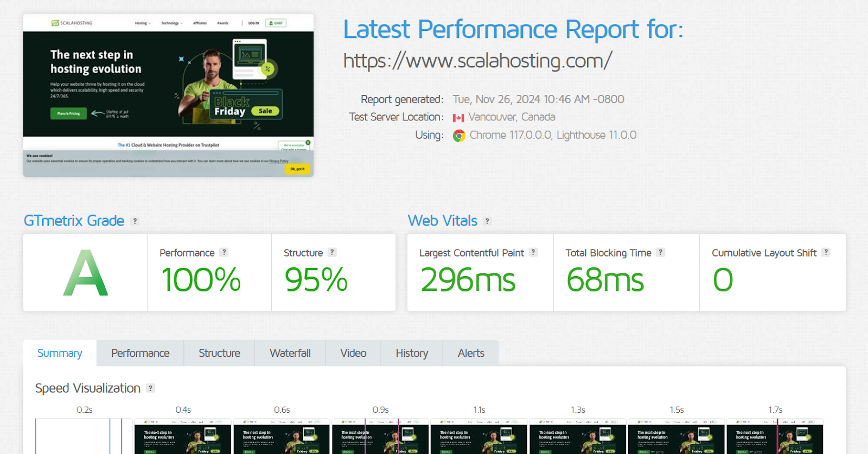This screenshot has height=454, width=868.
Task: Click the 1.5s filmstrip frame
Action: click(x=676, y=436)
